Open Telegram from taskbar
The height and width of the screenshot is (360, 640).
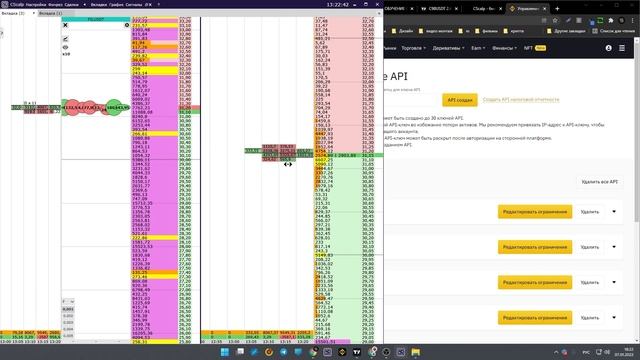pos(284,352)
